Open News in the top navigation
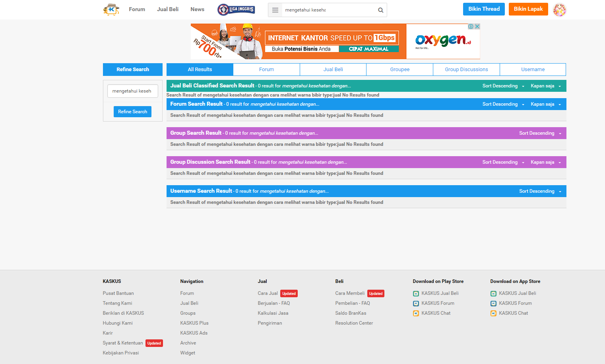This screenshot has width=605, height=364. click(x=197, y=9)
